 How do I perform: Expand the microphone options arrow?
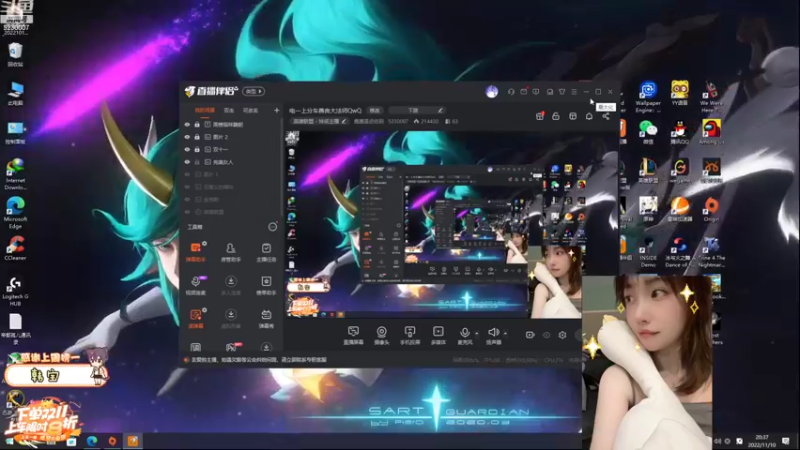coord(477,334)
